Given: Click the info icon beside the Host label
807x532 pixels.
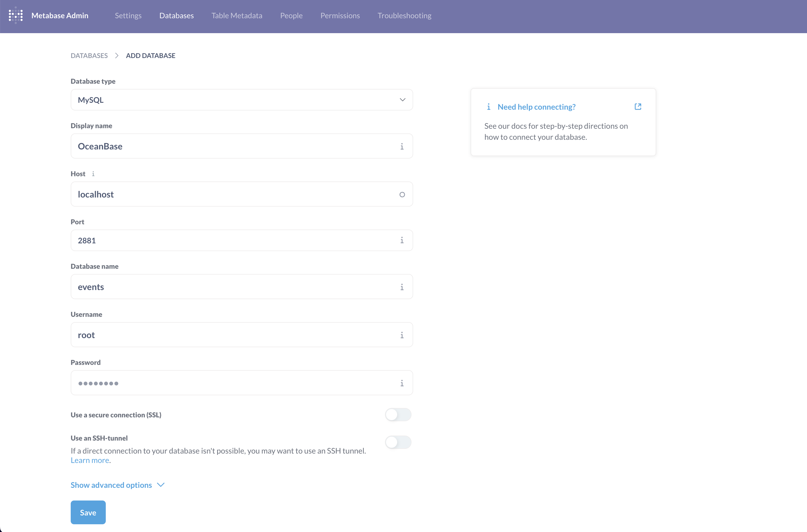Looking at the screenshot, I should pos(93,174).
